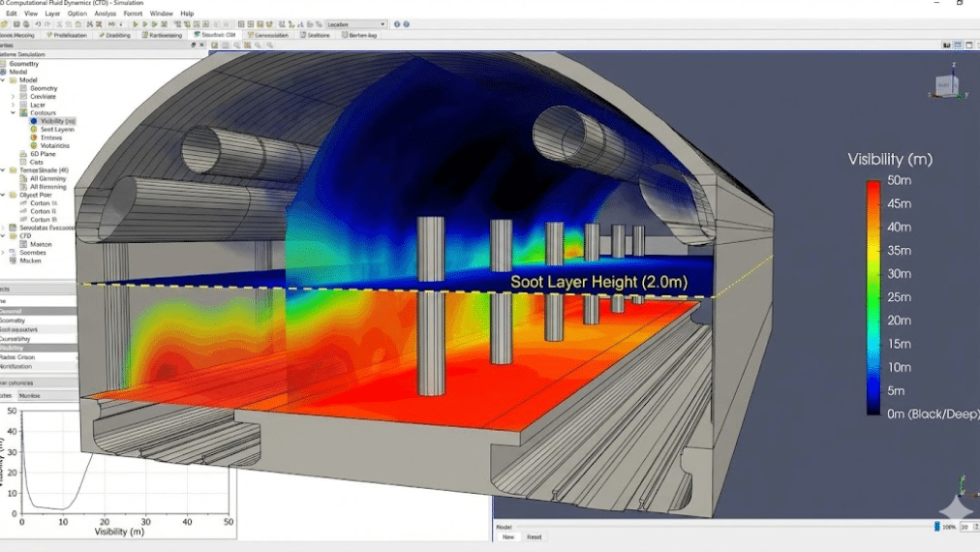Open the Layer menu
The width and height of the screenshot is (980, 552).
coord(52,14)
